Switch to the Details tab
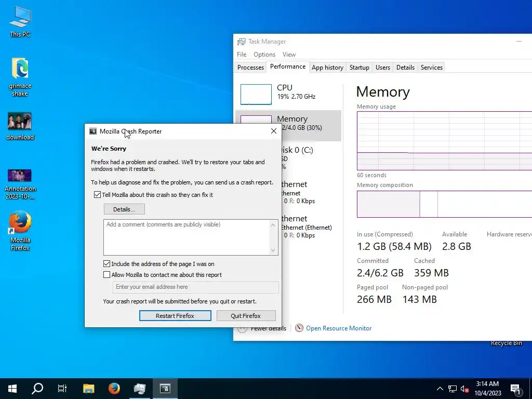Screen dimensions: 532x399 coord(405,68)
